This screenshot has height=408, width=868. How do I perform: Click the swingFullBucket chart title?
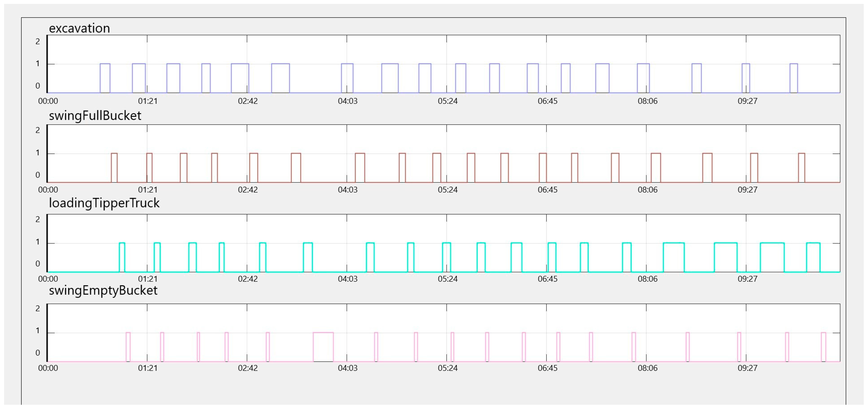[x=95, y=116]
